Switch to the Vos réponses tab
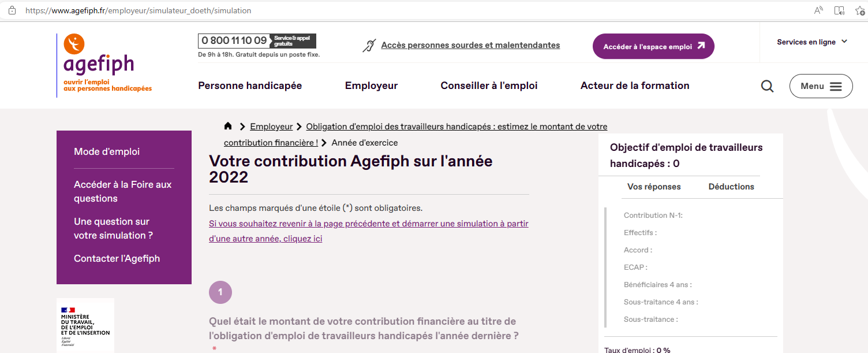The width and height of the screenshot is (868, 353). tap(654, 187)
